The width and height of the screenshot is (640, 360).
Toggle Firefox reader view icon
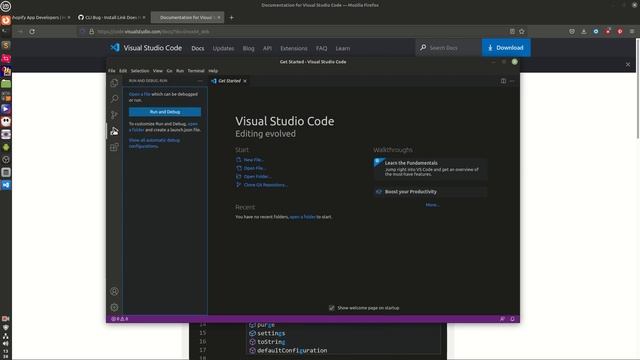(512, 31)
